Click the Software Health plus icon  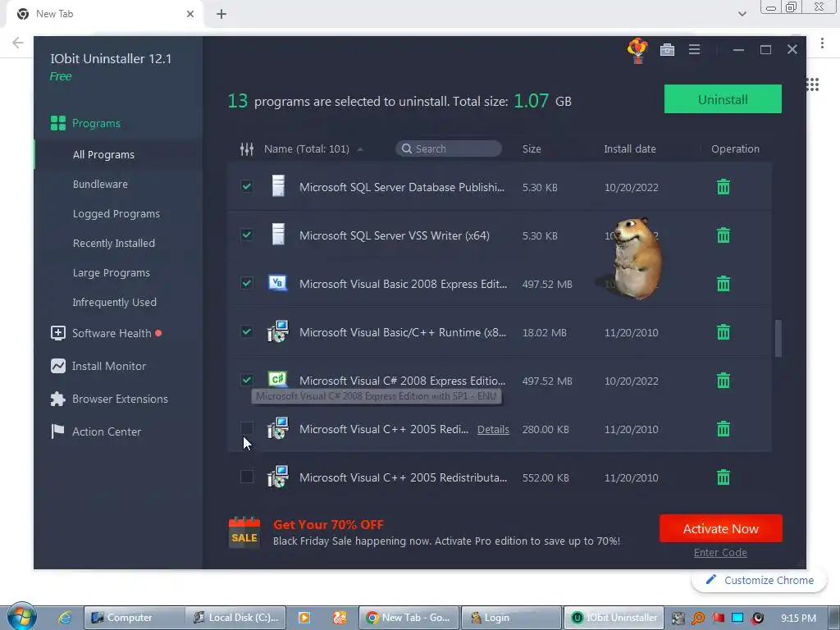click(x=58, y=333)
